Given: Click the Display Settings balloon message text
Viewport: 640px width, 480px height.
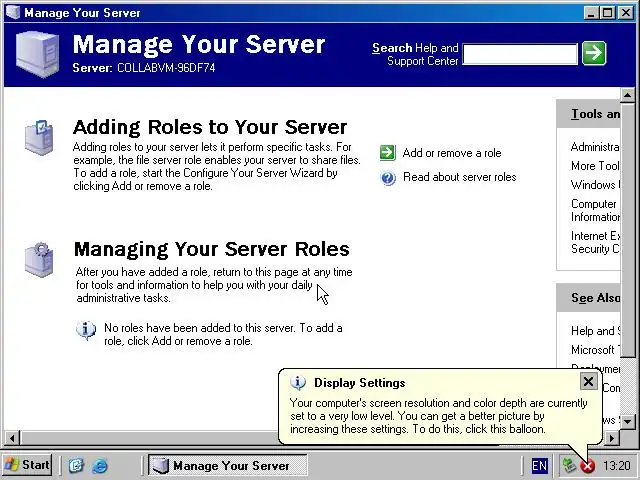Looking at the screenshot, I should 438,416.
